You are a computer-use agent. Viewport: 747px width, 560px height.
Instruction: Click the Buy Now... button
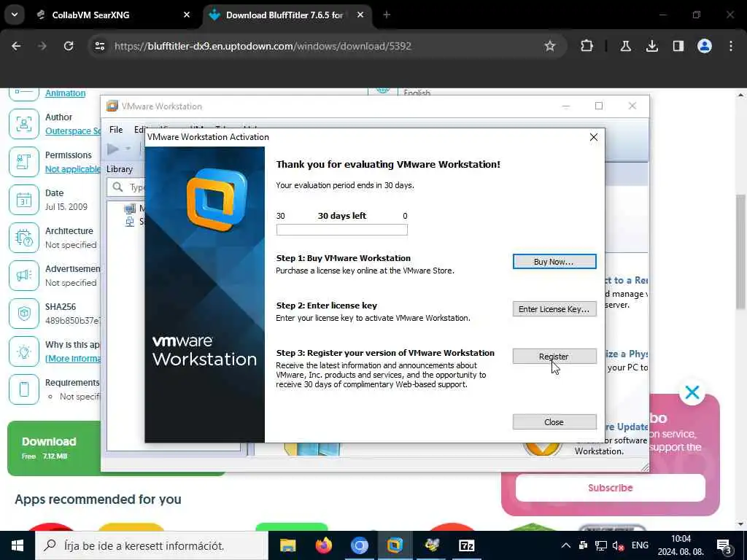[554, 262]
